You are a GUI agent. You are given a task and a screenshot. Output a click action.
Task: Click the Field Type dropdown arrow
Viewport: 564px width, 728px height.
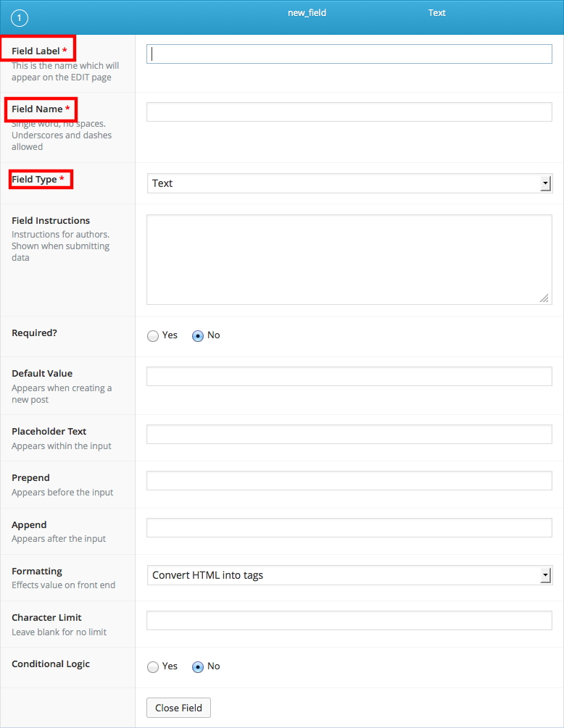coord(546,184)
